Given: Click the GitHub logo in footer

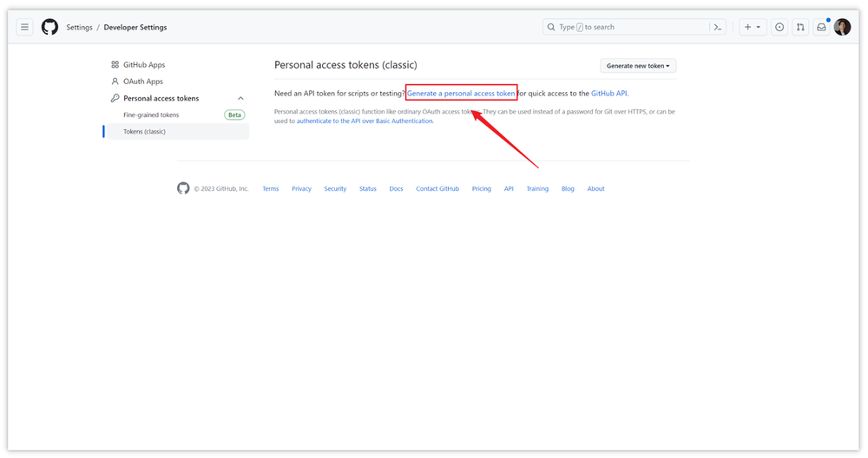Looking at the screenshot, I should pos(183,188).
